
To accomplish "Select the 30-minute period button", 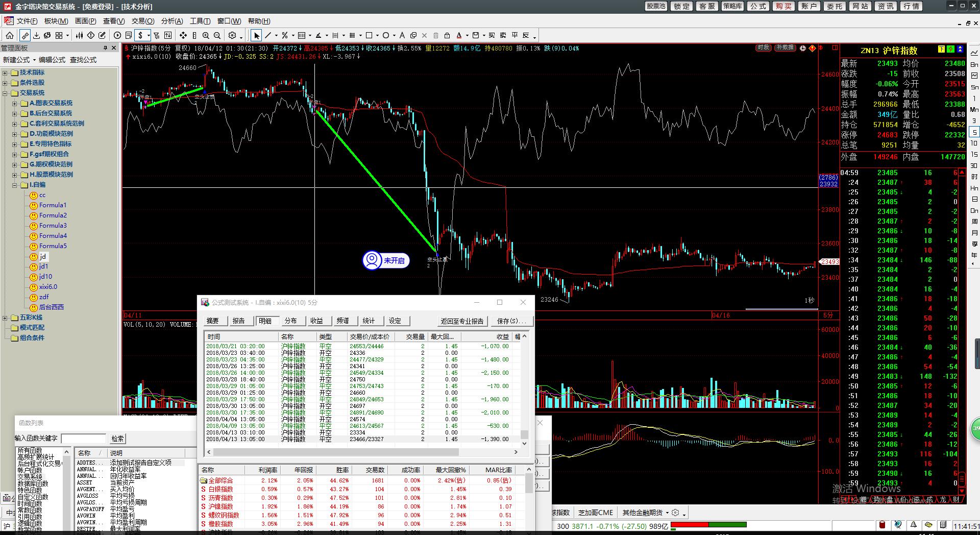I will [x=974, y=165].
